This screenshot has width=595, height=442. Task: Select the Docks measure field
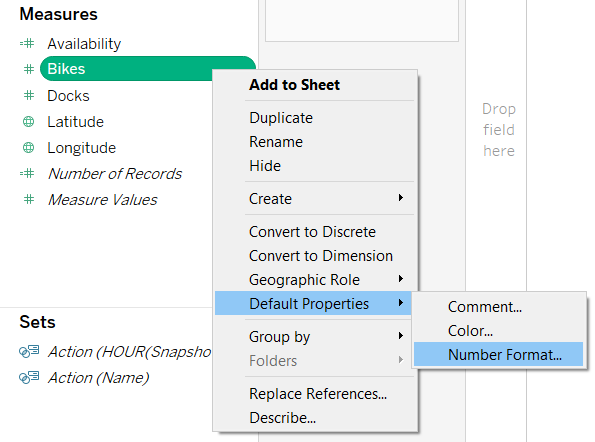(x=68, y=96)
